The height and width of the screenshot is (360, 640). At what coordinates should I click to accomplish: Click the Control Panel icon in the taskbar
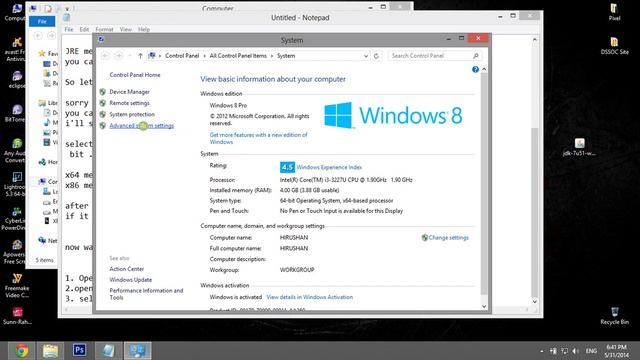pos(137,351)
